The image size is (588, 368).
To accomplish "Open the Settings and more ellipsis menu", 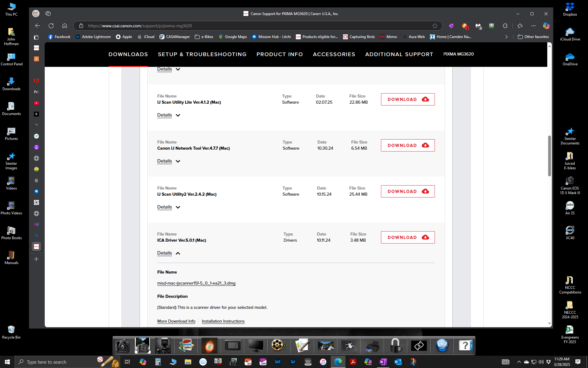I will point(533,26).
